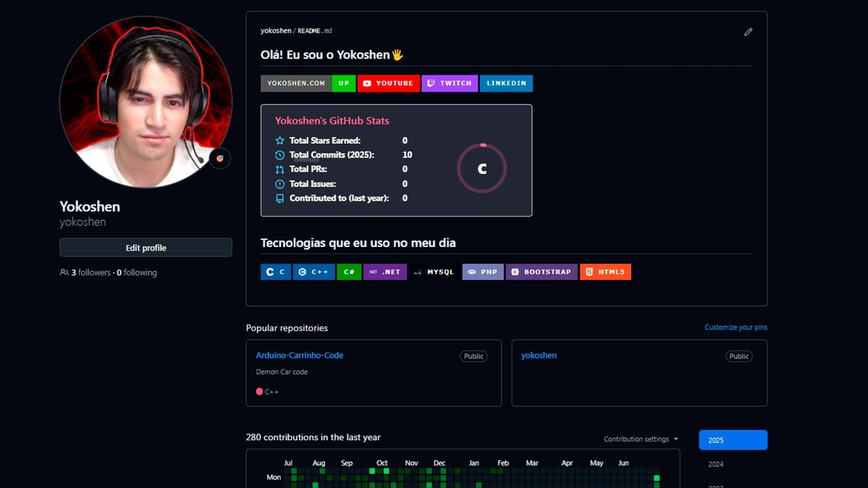868x488 pixels.
Task: Click the MySQL technology badge
Action: coord(434,272)
